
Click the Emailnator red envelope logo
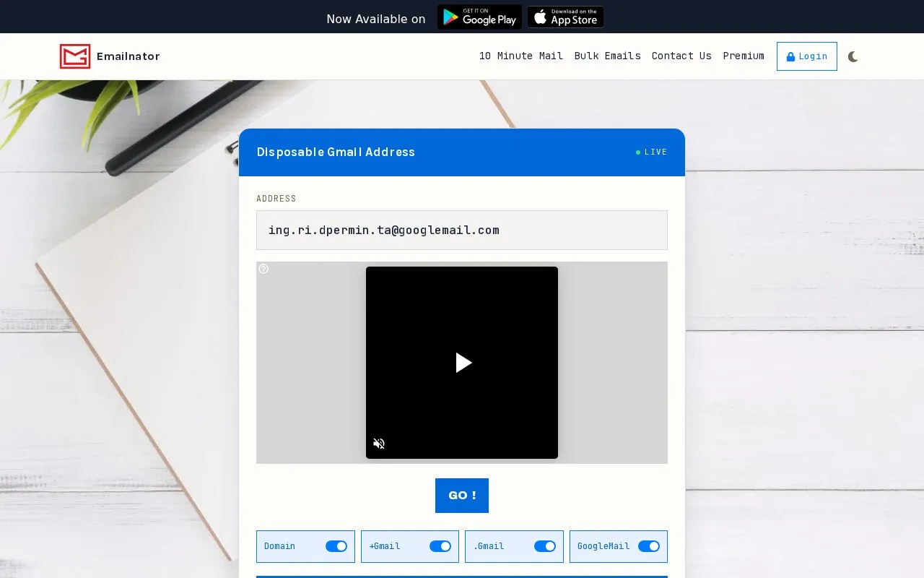click(75, 56)
